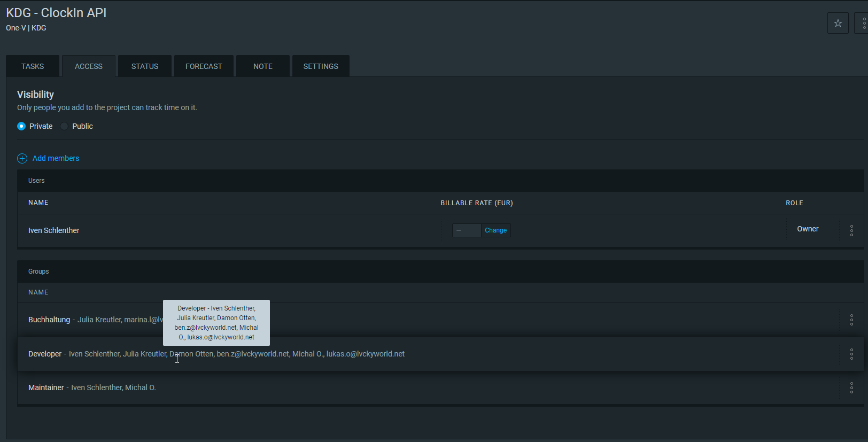The width and height of the screenshot is (868, 442).
Task: Open the Access tab
Action: [x=89, y=66]
